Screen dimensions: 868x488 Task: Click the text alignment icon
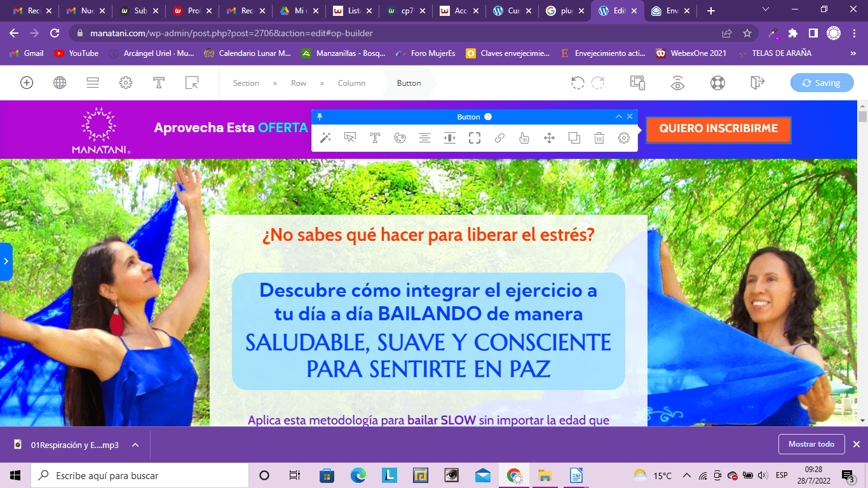[x=425, y=138]
